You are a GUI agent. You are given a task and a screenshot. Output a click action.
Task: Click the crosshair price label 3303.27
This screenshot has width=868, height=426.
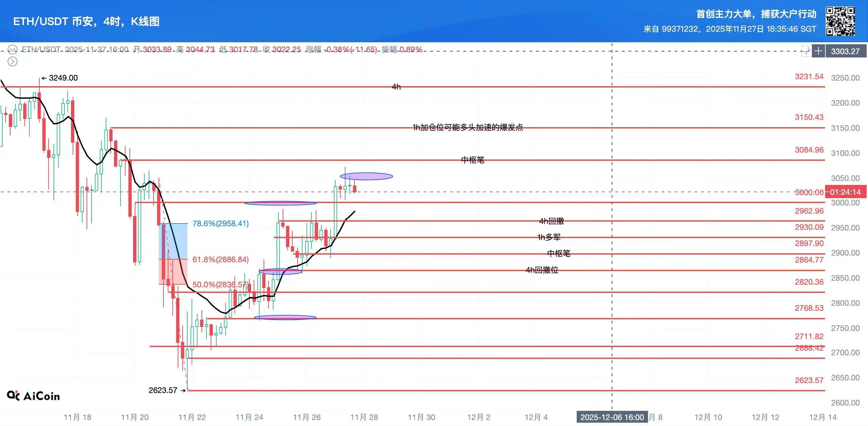(845, 51)
